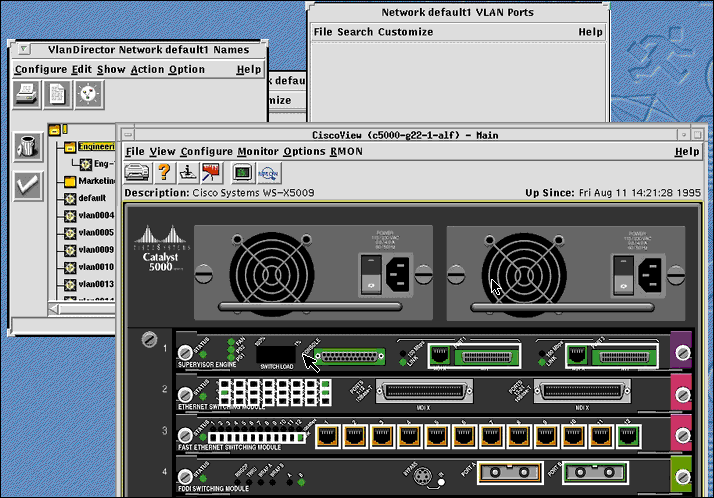Open Customize menu in VLAN Ports window
The height and width of the screenshot is (498, 714).
coord(405,32)
